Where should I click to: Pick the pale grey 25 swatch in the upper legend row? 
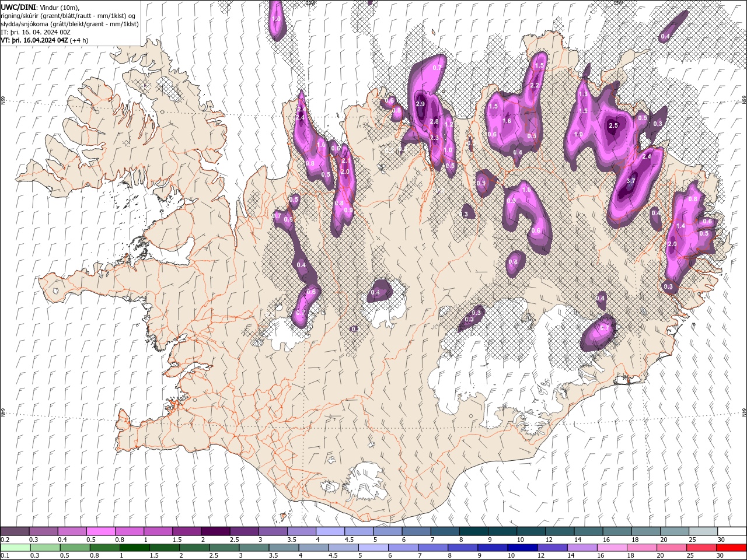pos(703,531)
